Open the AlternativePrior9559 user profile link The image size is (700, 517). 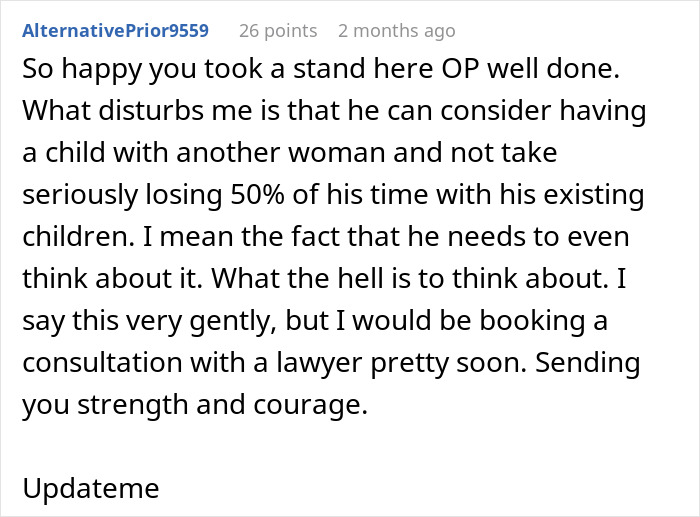[115, 30]
